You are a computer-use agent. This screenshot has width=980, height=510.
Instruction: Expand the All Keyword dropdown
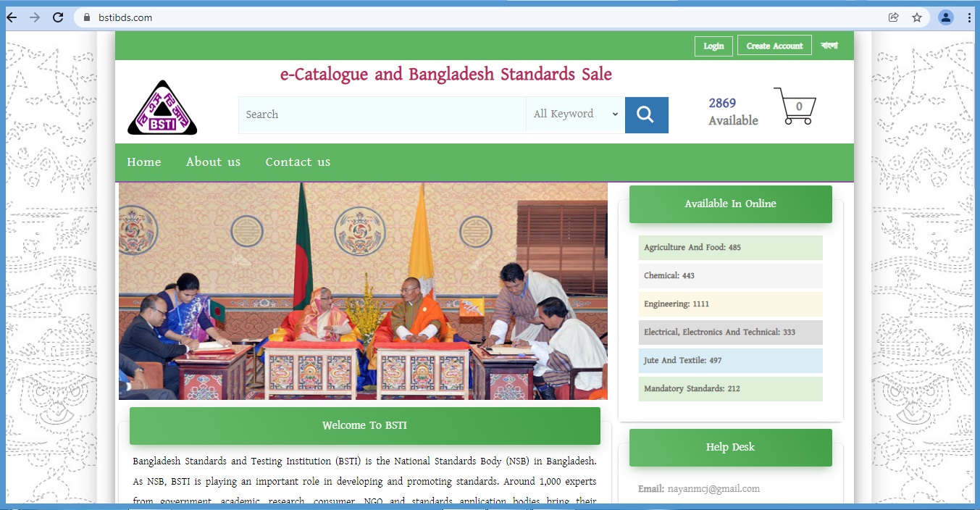point(575,114)
